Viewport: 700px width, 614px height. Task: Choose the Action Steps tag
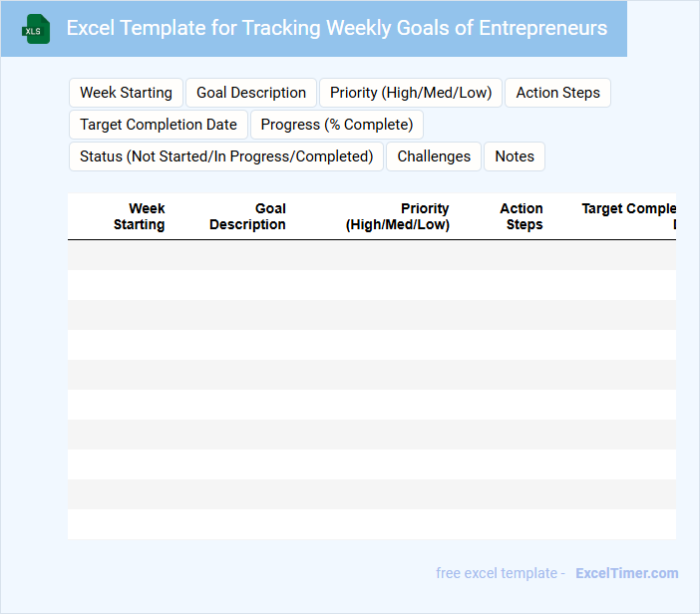click(x=557, y=93)
